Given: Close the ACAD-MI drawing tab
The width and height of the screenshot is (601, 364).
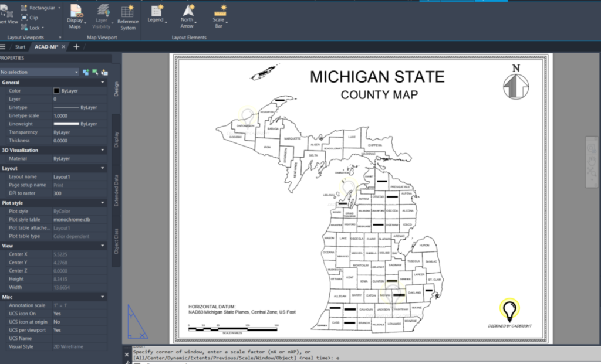Looking at the screenshot, I should coord(63,47).
